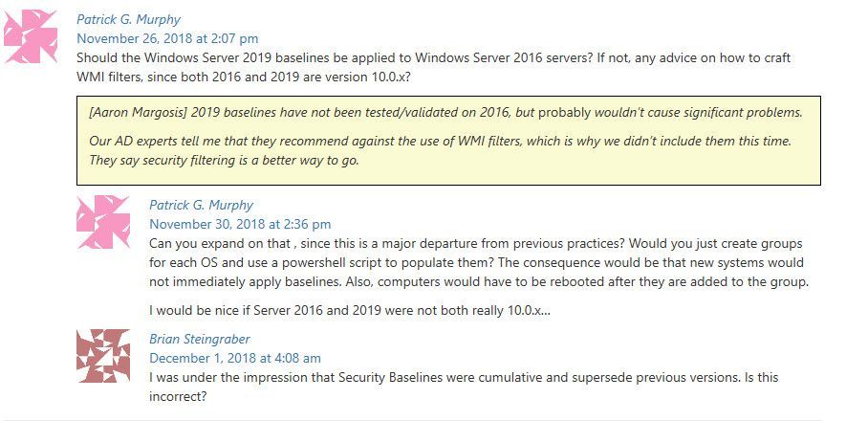868x421 pixels.
Task: Click the line starting 'I was under the impression'
Action: pyautogui.click(x=464, y=378)
